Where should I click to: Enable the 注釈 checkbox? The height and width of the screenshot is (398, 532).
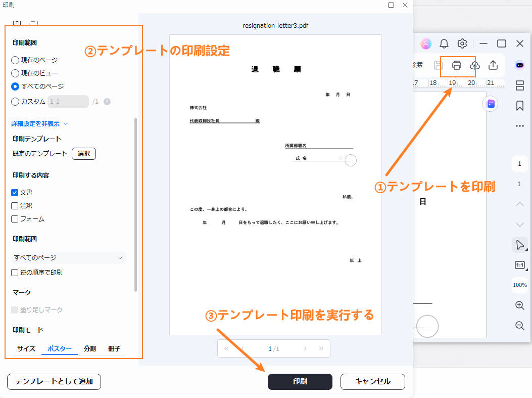pyautogui.click(x=15, y=206)
